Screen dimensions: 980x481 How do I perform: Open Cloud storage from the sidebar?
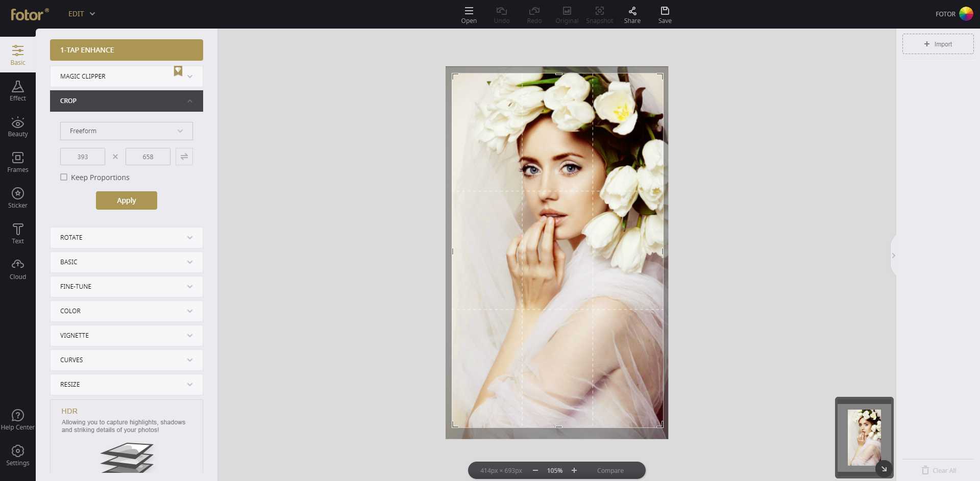18,269
